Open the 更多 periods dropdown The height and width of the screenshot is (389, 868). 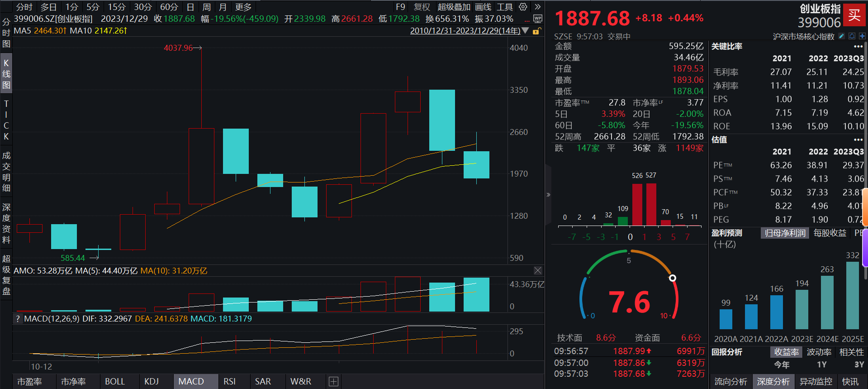coord(243,7)
